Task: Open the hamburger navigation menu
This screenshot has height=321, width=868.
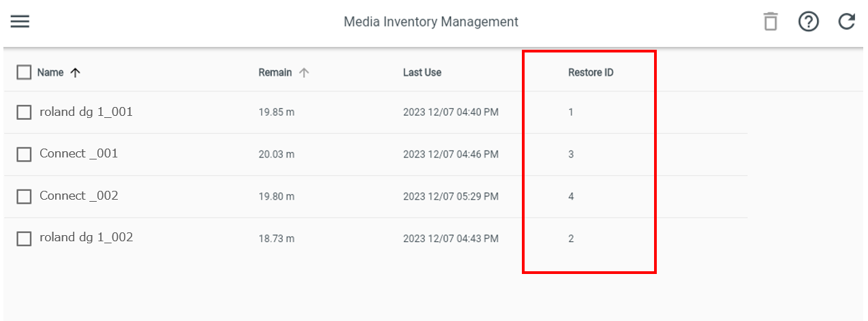Action: [x=20, y=22]
